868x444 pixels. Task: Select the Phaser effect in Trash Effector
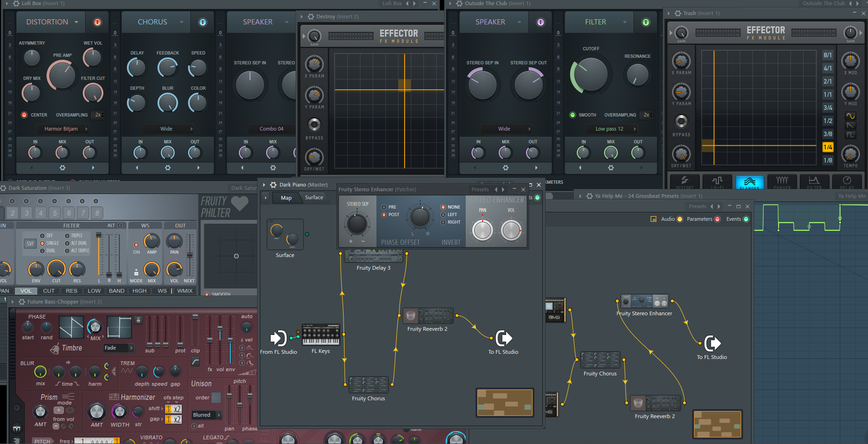(782, 182)
